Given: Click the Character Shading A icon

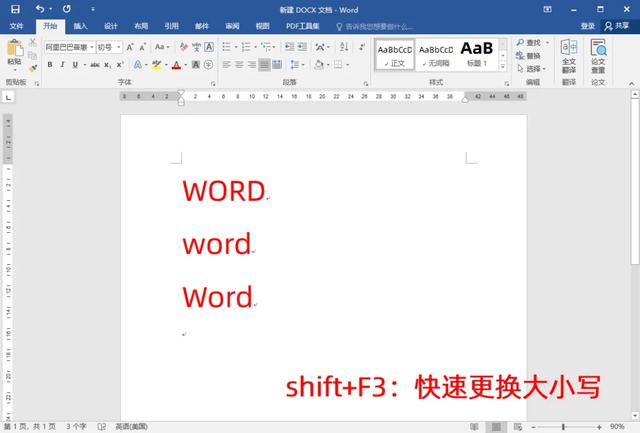Looking at the screenshot, I should pyautogui.click(x=196, y=64).
